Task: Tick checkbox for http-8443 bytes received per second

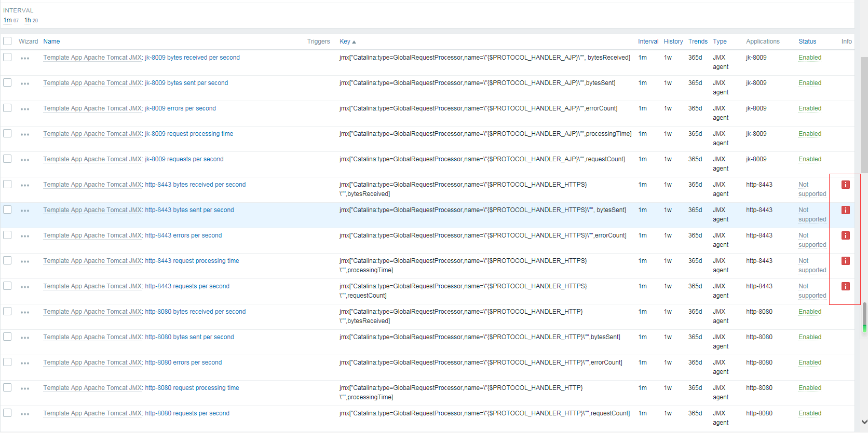Action: pos(7,184)
